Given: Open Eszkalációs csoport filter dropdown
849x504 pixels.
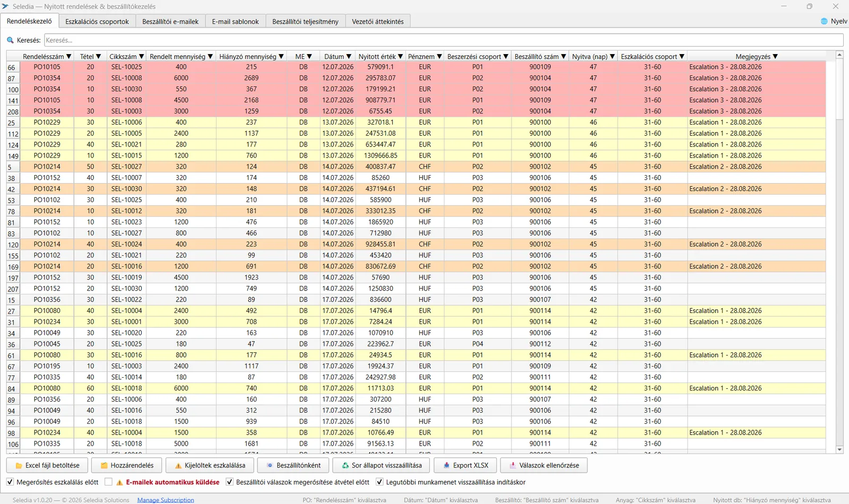Looking at the screenshot, I should pos(682,56).
